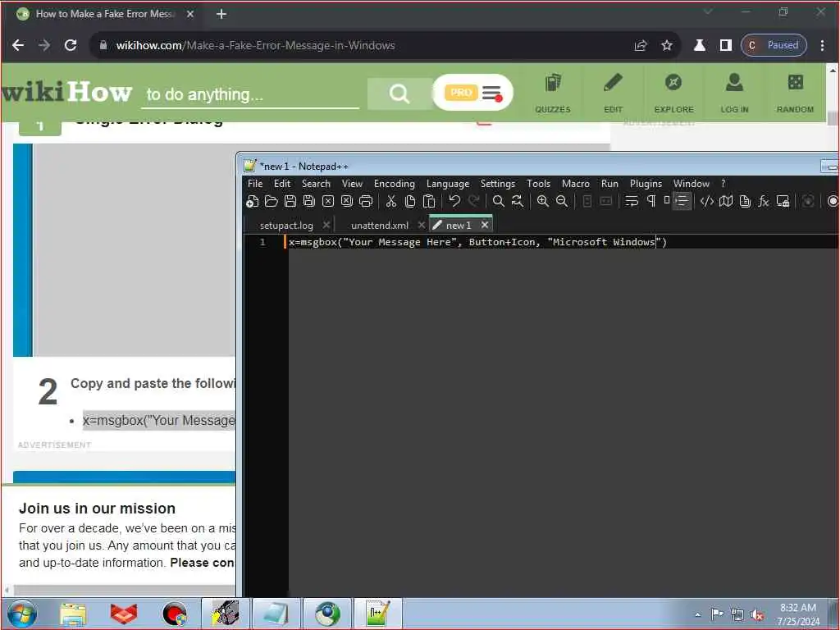This screenshot has width=840, height=630.
Task: Cut selected text with scissors icon
Action: (x=391, y=202)
